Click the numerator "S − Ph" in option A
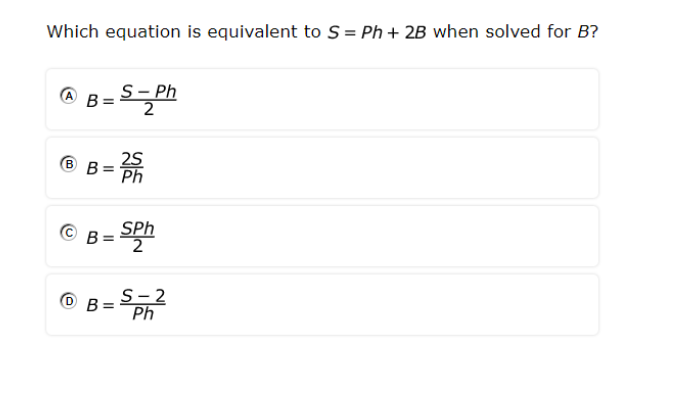679x403 pixels. point(148,92)
